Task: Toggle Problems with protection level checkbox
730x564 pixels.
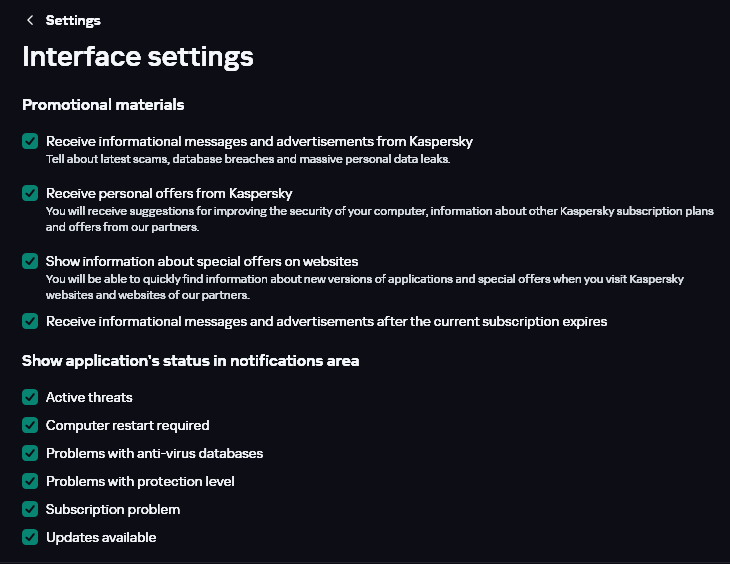Action: (30, 481)
